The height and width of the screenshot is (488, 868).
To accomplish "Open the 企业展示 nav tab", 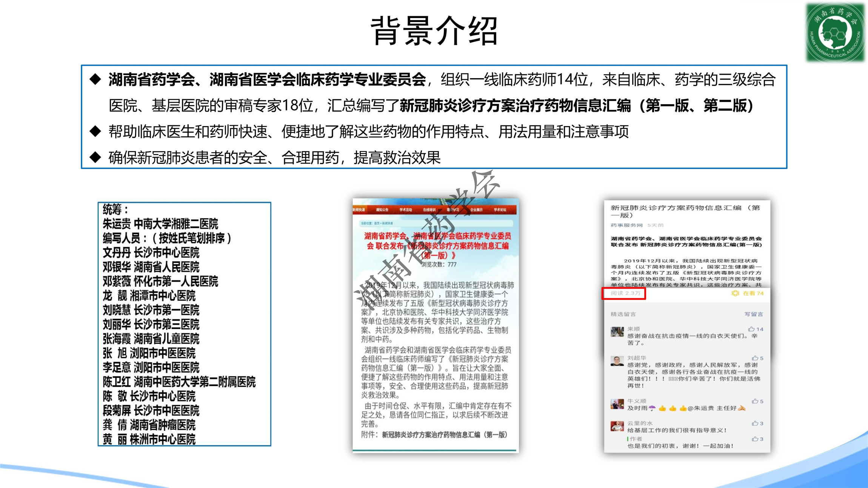I will click(476, 210).
